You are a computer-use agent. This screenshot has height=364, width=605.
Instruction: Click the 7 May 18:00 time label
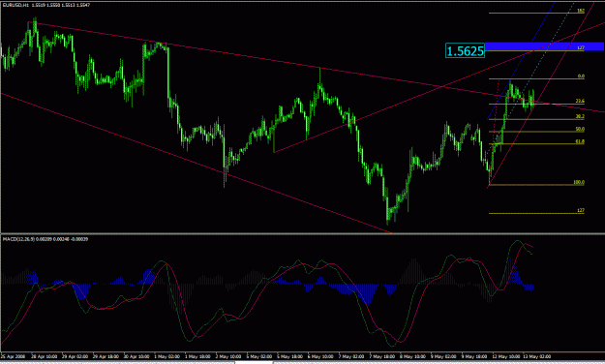tap(381, 356)
